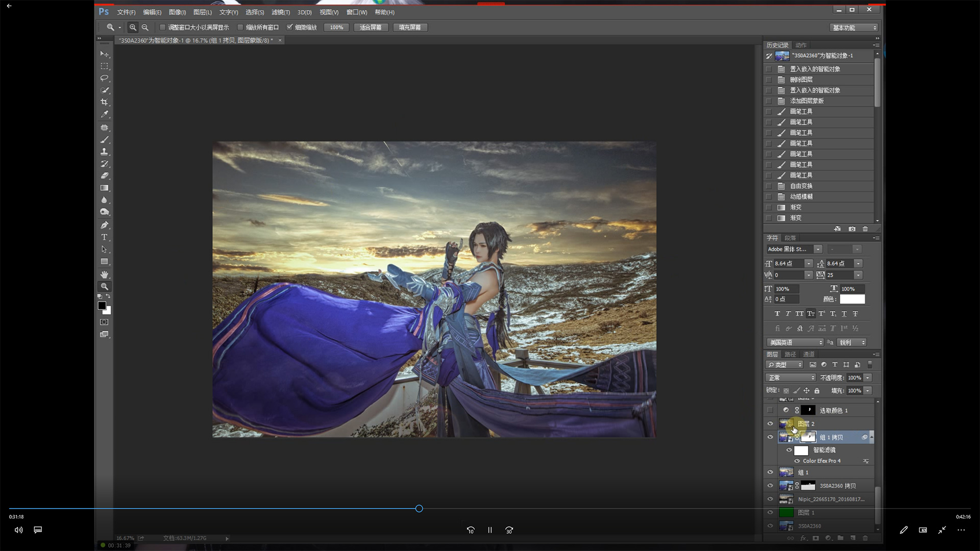Click the 适合屏幕 button

point(371,28)
